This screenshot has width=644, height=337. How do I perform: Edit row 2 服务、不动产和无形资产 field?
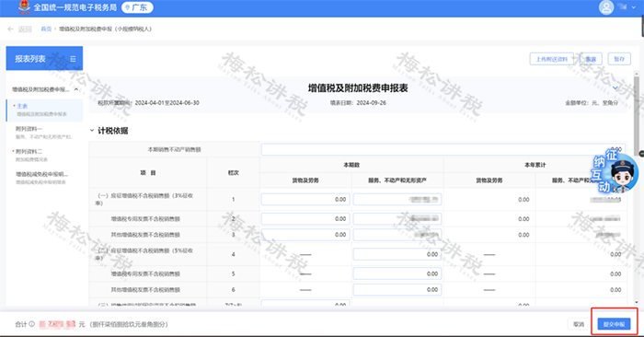tap(397, 218)
